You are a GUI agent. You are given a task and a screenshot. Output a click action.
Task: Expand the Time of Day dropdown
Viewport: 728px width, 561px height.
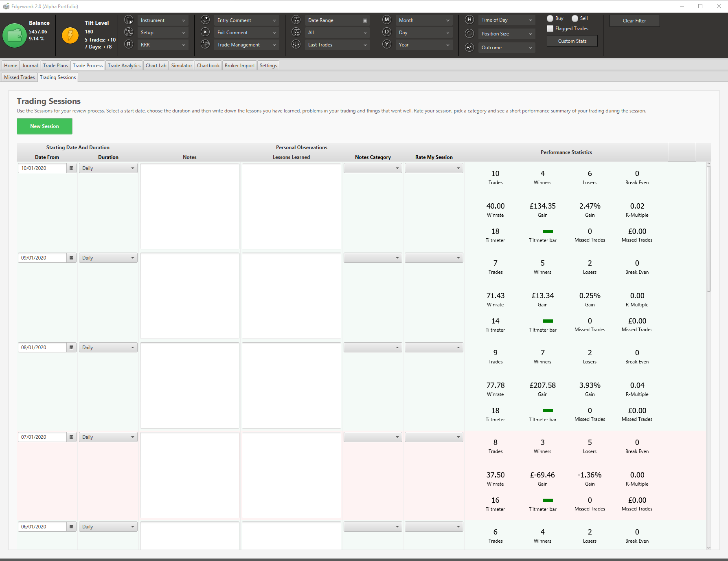507,20
